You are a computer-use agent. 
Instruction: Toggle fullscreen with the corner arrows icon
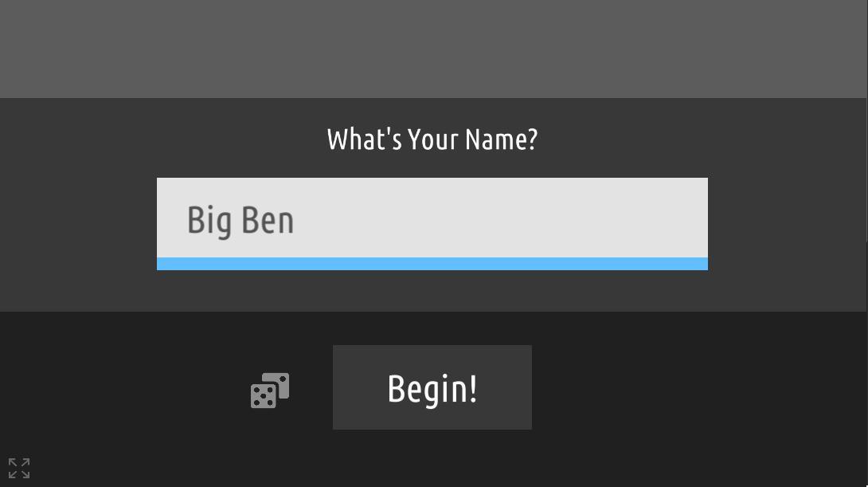[x=19, y=468]
